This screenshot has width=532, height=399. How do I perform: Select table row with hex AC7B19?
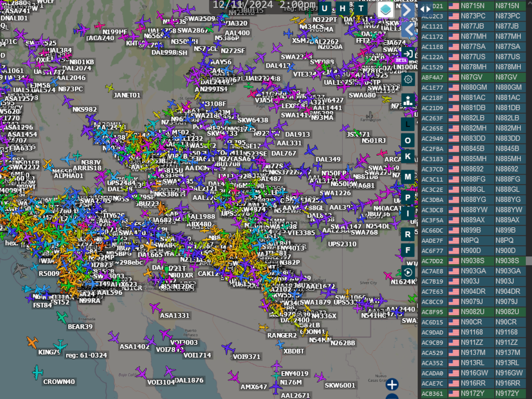(473, 281)
